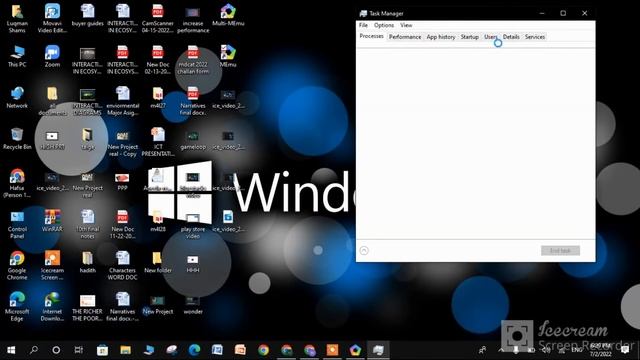The height and width of the screenshot is (360, 640).
Task: Collapse Task Manager with Fewer details arrow
Action: click(x=364, y=250)
